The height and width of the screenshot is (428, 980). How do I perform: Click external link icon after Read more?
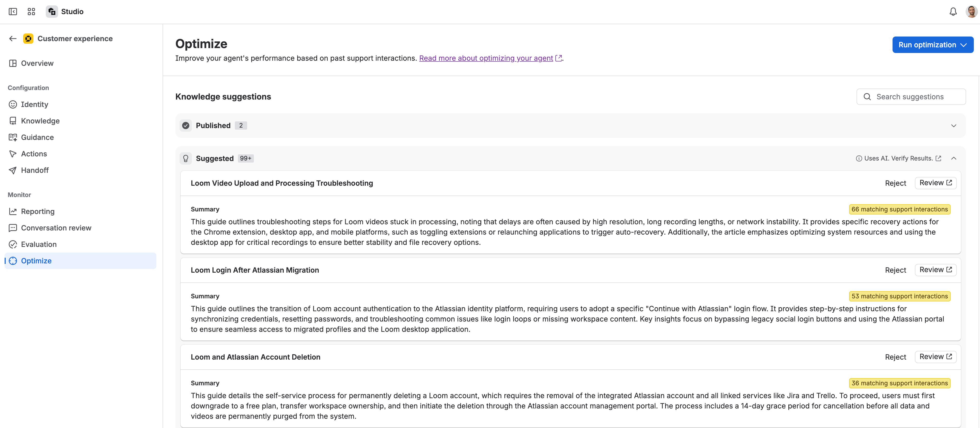pyautogui.click(x=558, y=58)
